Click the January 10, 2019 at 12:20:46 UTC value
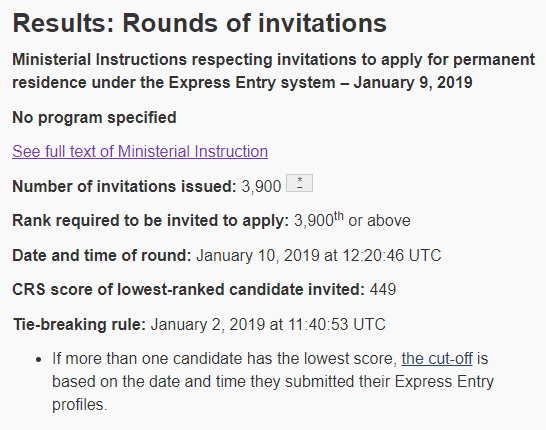Screen dimensions: 546x430 [319, 255]
